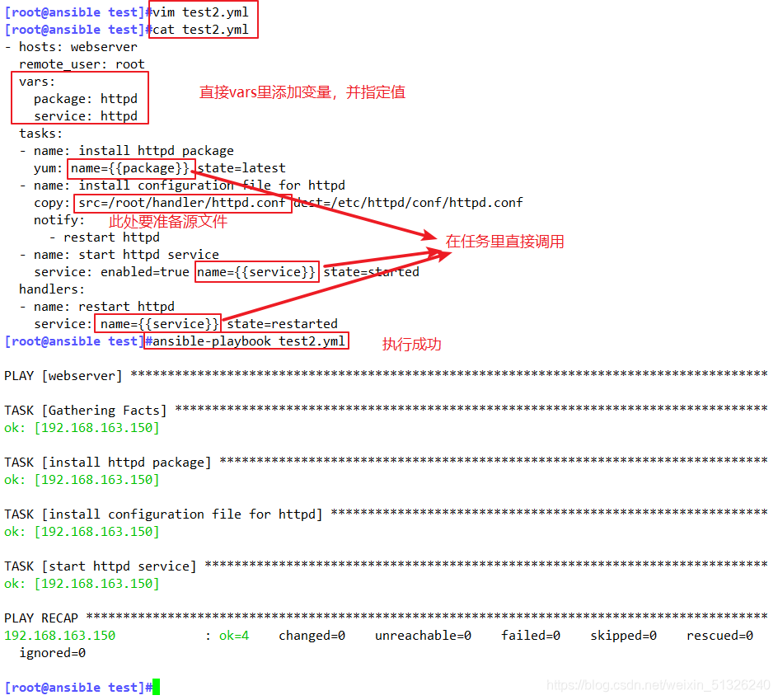This screenshot has width=778, height=700.
Task: Click 'state=started' text
Action: (371, 272)
